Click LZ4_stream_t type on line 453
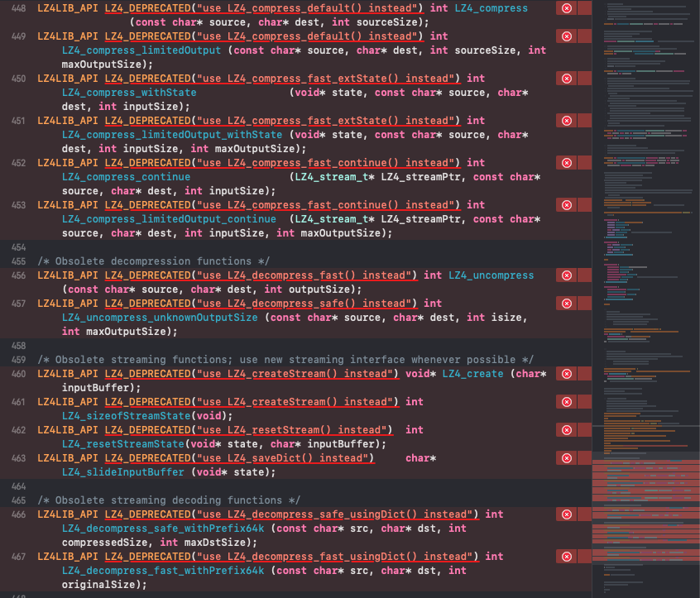This screenshot has width=700, height=598. click(x=332, y=219)
